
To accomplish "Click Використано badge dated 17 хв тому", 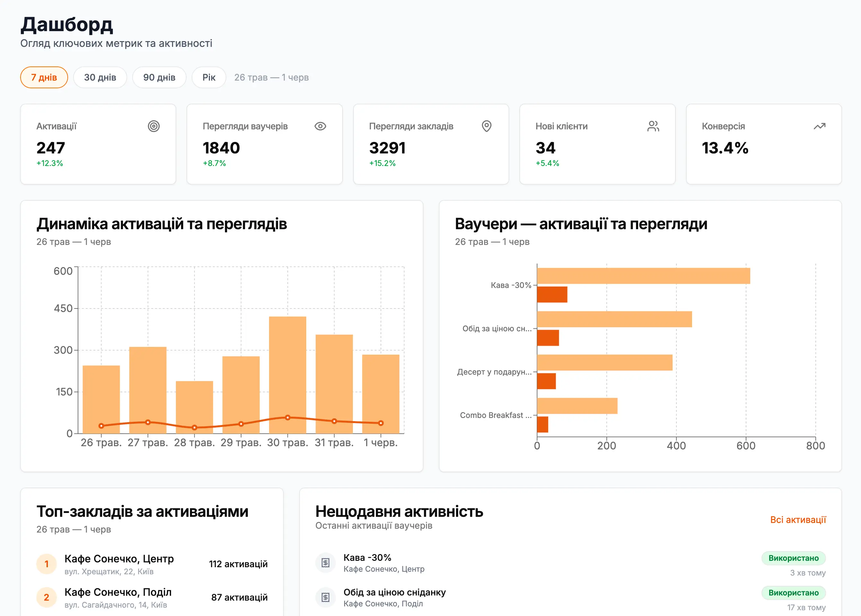I will click(794, 593).
